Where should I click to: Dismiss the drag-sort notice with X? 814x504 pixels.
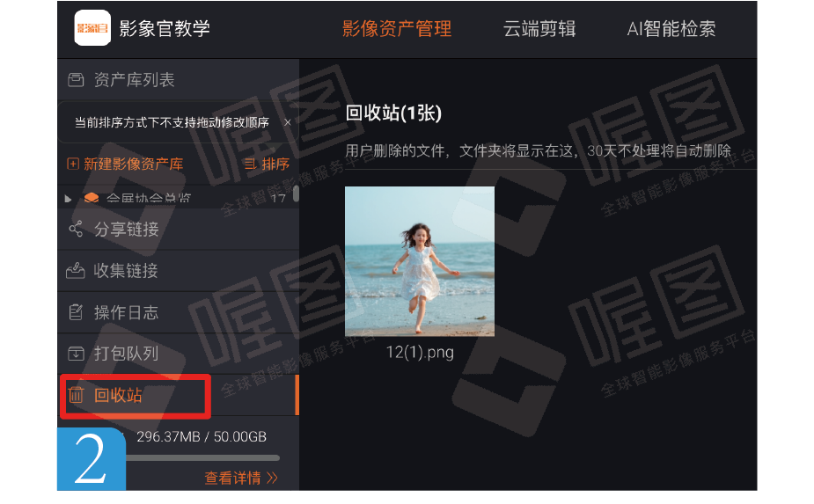coord(288,122)
